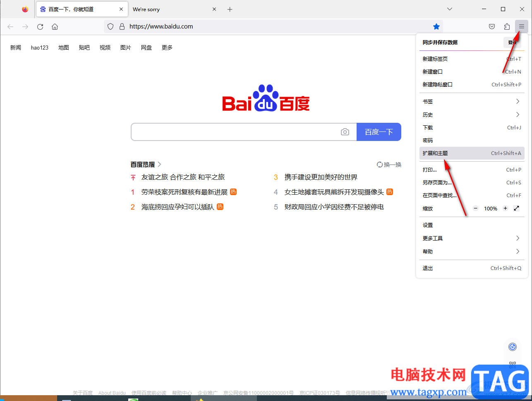The height and width of the screenshot is (401, 532).
Task: Click the 登录 sync sign-in button
Action: [512, 42]
